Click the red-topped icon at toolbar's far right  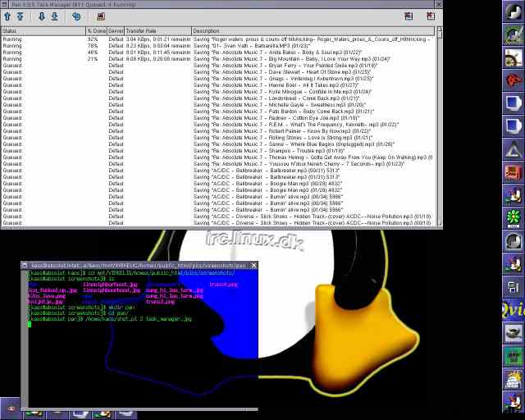pos(431,16)
